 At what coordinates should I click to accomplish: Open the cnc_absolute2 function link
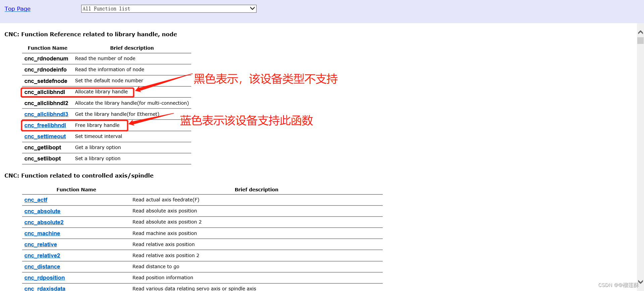click(x=44, y=222)
